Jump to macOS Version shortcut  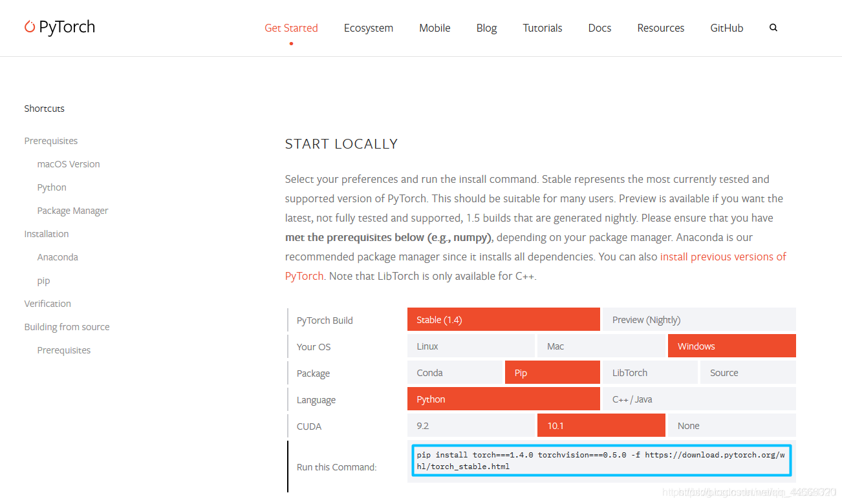[69, 164]
